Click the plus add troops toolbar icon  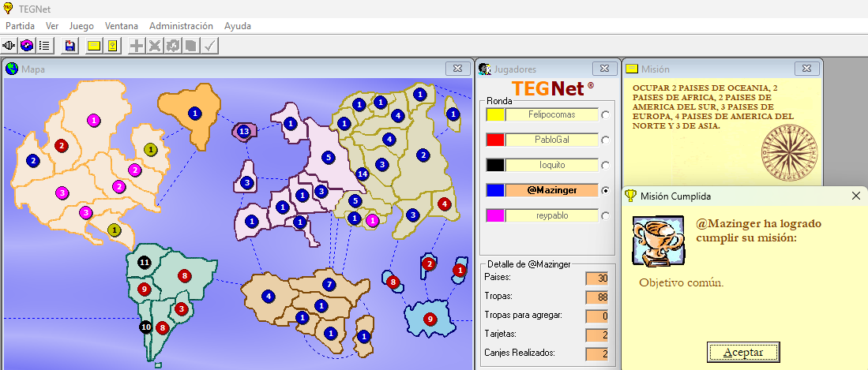coord(137,46)
